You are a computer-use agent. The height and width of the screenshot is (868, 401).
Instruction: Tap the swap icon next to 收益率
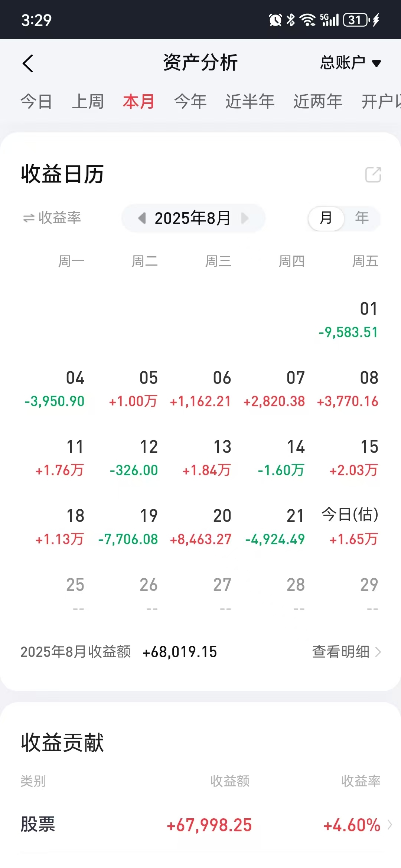tap(29, 218)
